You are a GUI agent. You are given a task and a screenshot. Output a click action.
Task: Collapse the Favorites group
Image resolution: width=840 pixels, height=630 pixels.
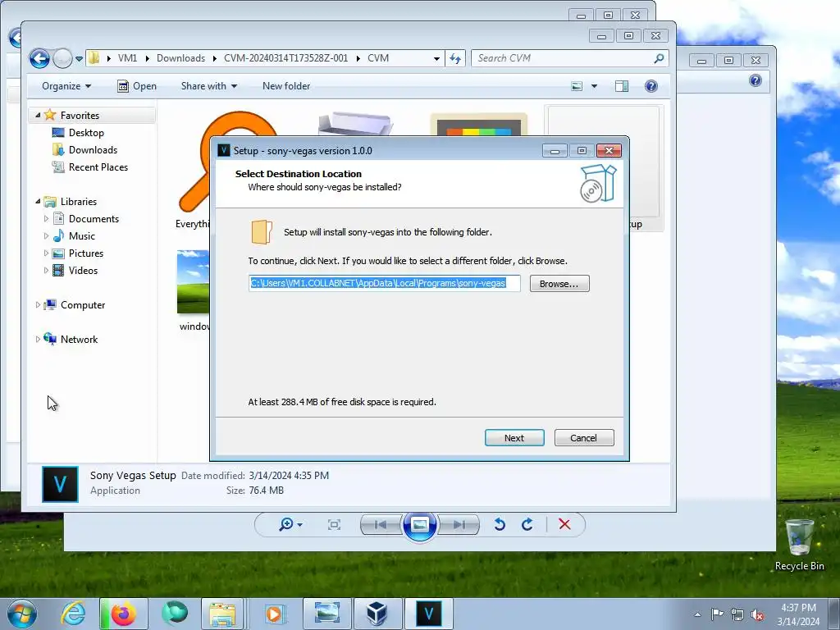(x=38, y=115)
